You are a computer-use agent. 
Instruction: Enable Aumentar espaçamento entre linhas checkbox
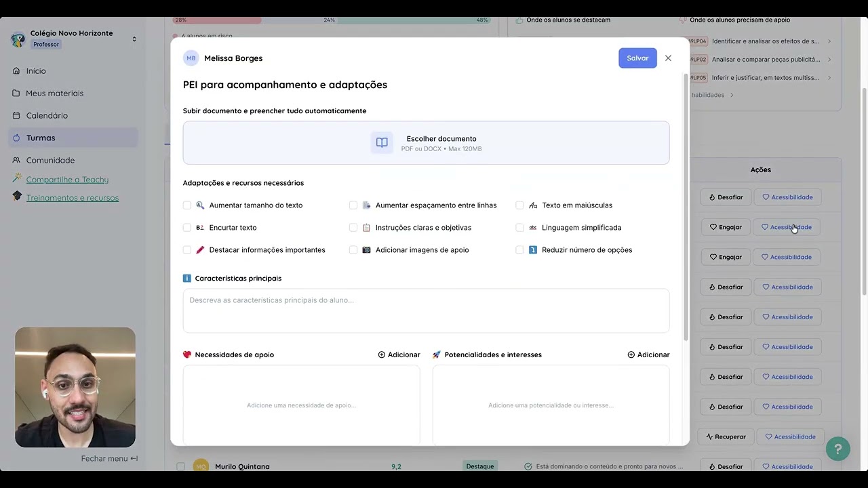click(x=353, y=205)
